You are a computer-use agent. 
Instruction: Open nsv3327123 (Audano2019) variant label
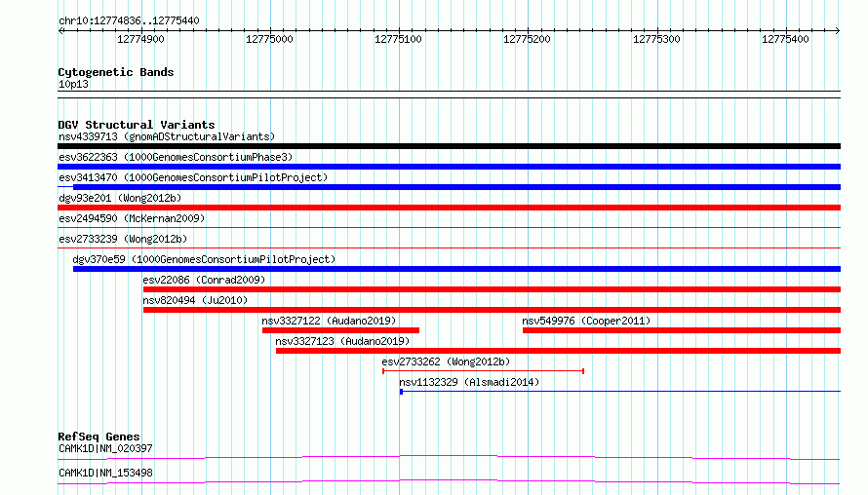pyautogui.click(x=342, y=341)
